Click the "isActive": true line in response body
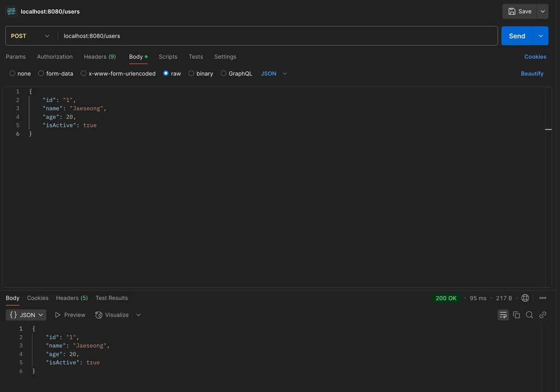Image resolution: width=560 pixels, height=392 pixels. click(73, 362)
